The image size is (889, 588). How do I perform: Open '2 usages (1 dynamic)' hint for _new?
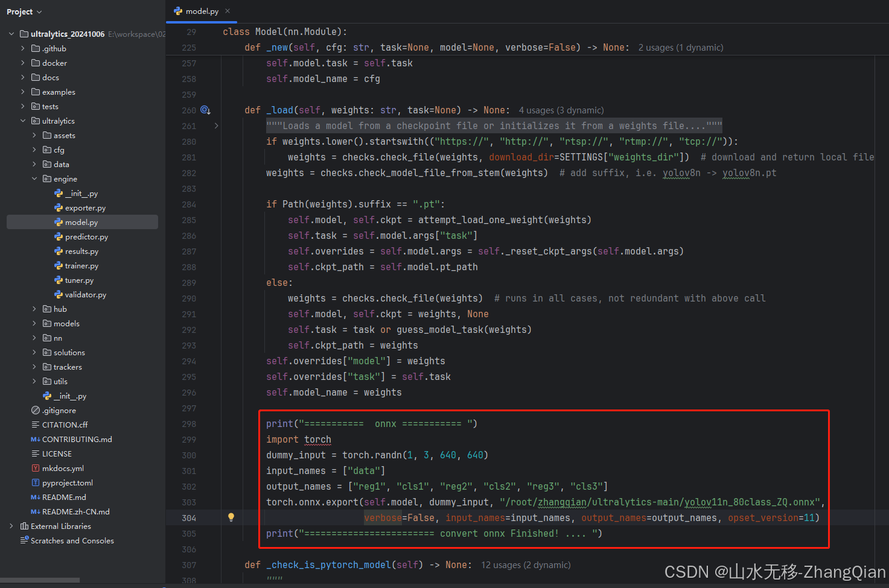[x=681, y=48]
